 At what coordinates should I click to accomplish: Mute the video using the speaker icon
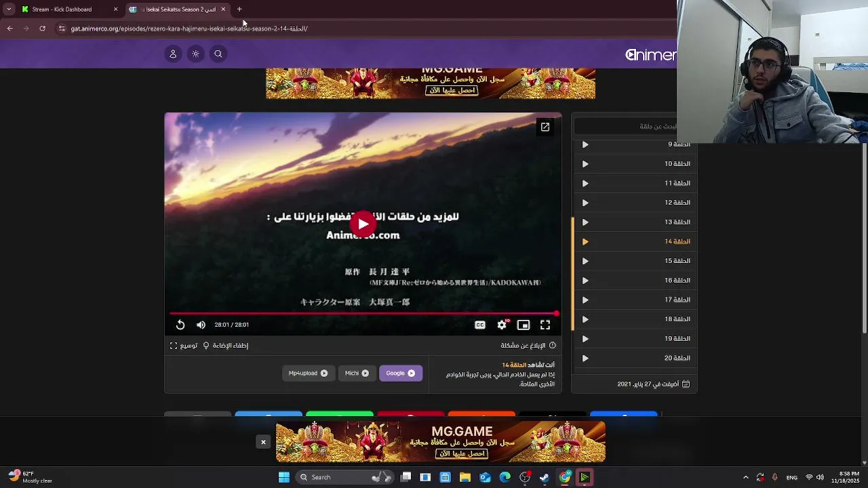pos(201,325)
